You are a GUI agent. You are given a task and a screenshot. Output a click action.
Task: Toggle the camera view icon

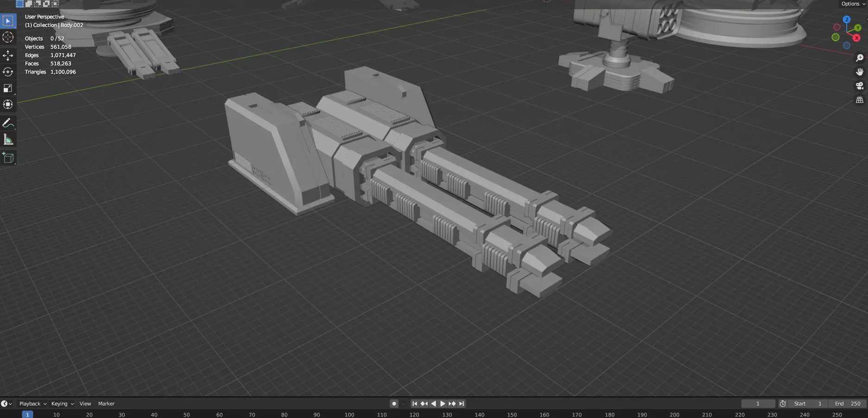[x=860, y=86]
